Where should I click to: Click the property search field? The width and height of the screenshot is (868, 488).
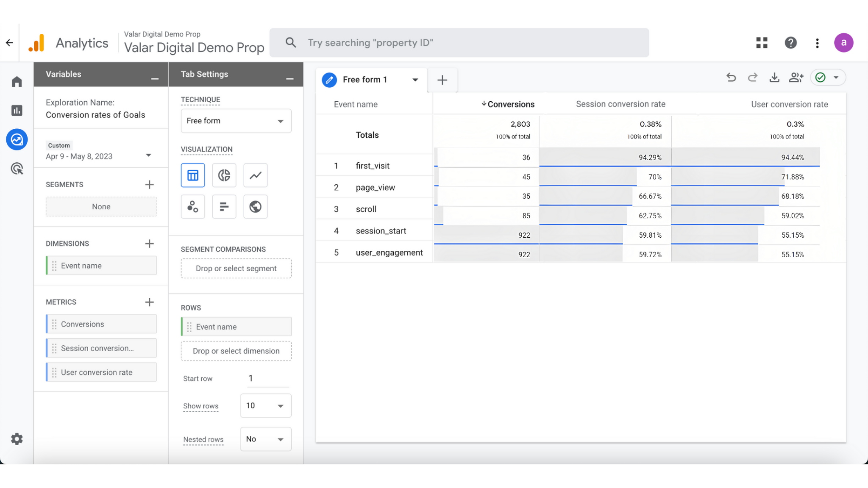tap(466, 43)
